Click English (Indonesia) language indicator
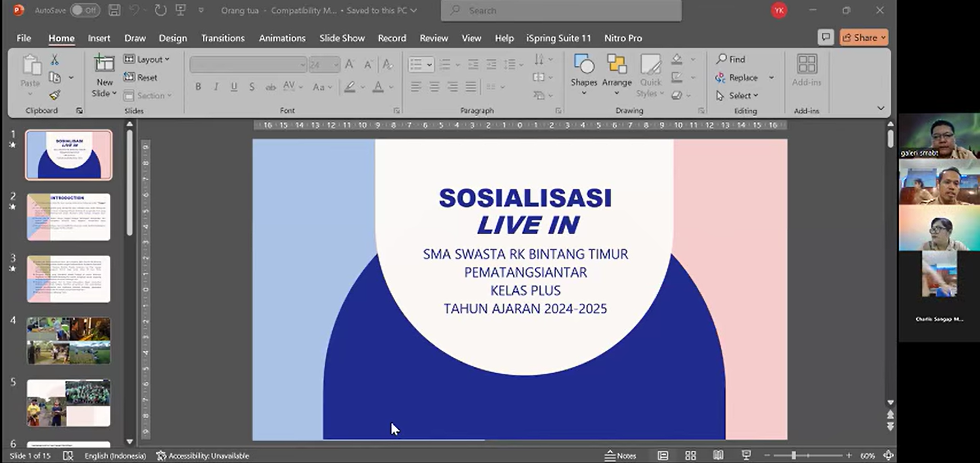Screen dimensions: 980x463 (x=115, y=455)
